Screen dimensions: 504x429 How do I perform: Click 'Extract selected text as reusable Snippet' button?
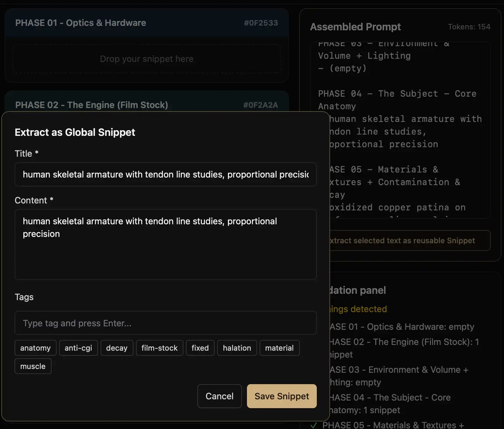point(410,240)
